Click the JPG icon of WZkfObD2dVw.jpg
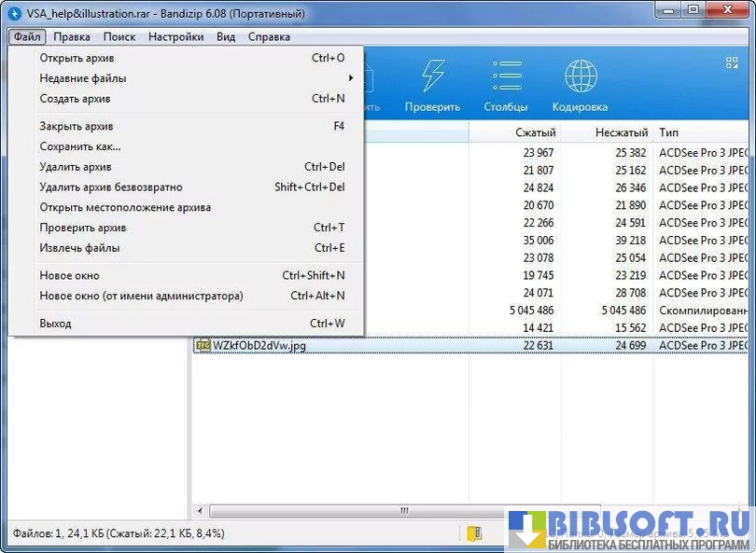 click(x=202, y=346)
